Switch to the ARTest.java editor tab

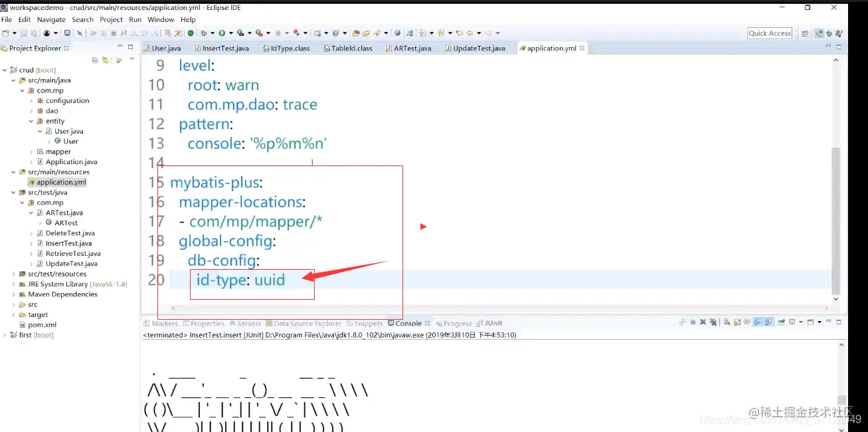408,48
